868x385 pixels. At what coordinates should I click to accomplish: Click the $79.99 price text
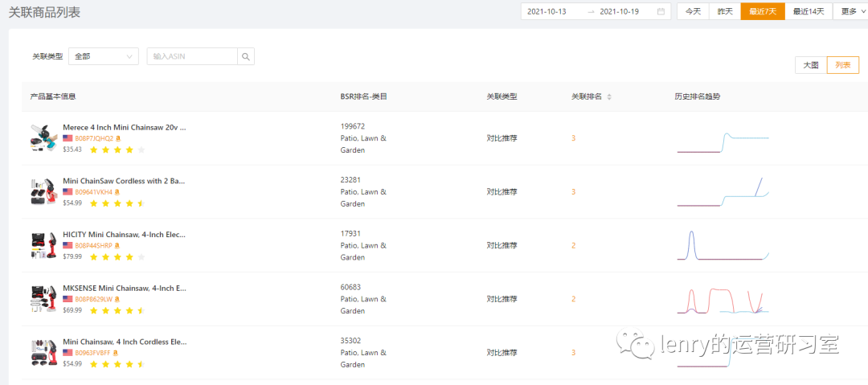point(72,257)
